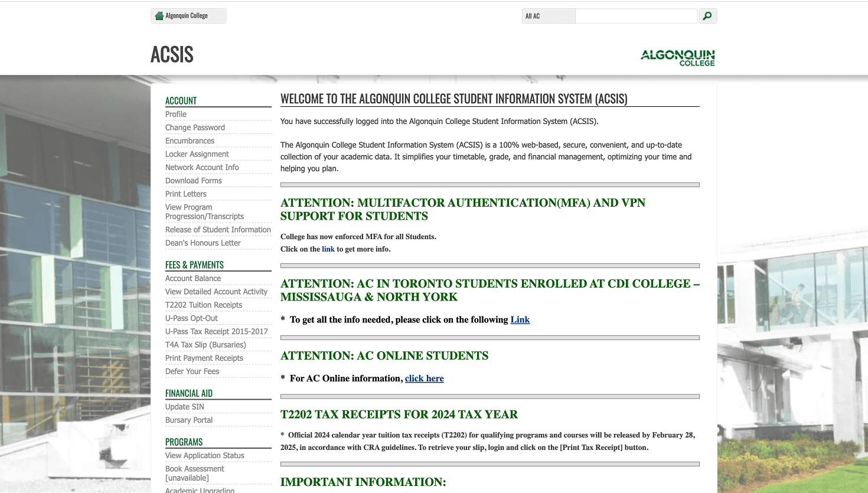Open Print Letters

coord(186,194)
